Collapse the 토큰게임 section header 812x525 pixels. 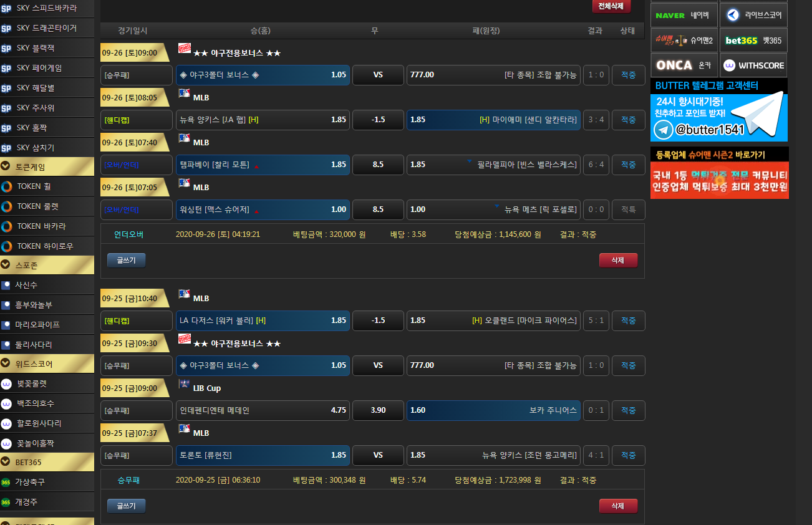coord(47,166)
